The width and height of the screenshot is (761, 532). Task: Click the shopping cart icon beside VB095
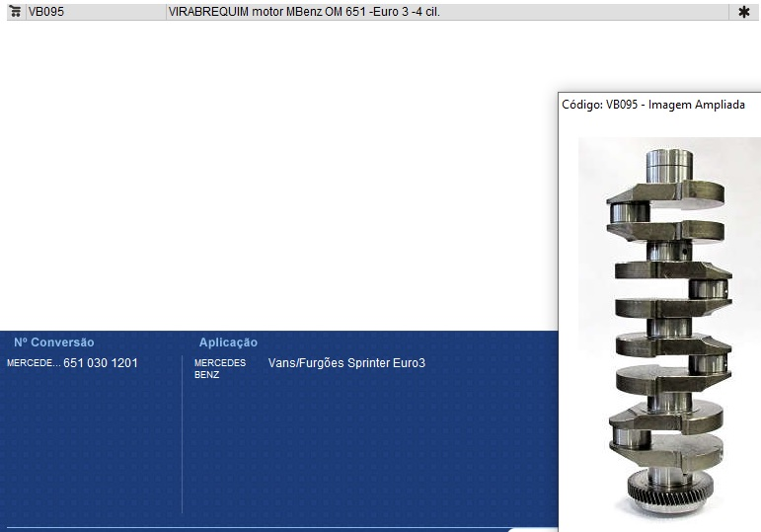click(15, 12)
